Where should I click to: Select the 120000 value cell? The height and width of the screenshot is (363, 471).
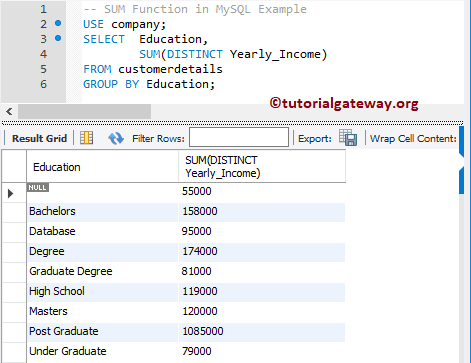point(262,312)
